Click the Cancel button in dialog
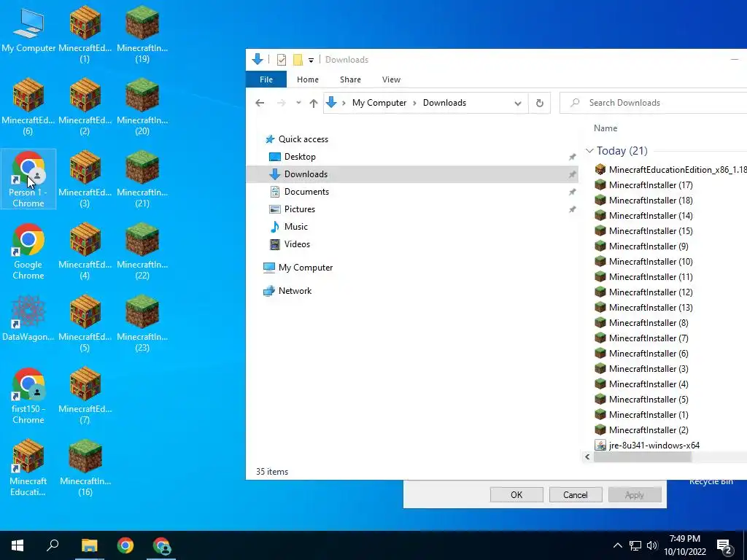Screen dimensions: 747x560 tap(576, 495)
